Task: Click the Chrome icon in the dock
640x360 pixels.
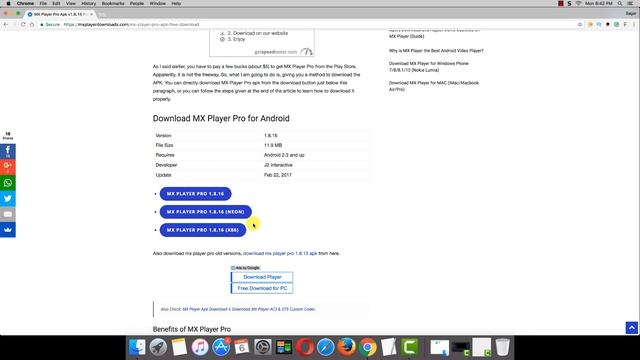Action: point(368,347)
